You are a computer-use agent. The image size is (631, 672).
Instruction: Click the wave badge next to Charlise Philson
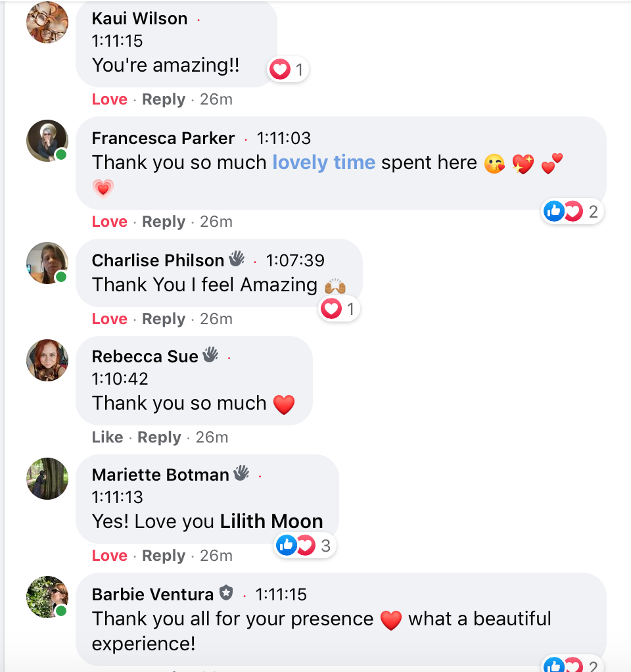pos(237,260)
